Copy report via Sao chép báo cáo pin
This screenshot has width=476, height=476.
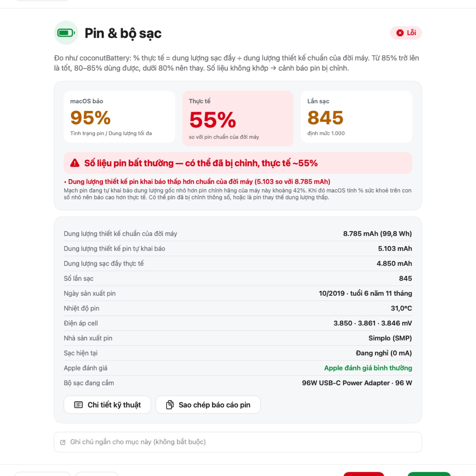tap(208, 405)
